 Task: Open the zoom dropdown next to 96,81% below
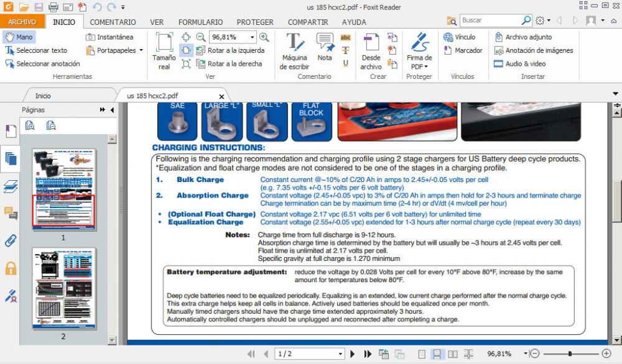coord(525,353)
